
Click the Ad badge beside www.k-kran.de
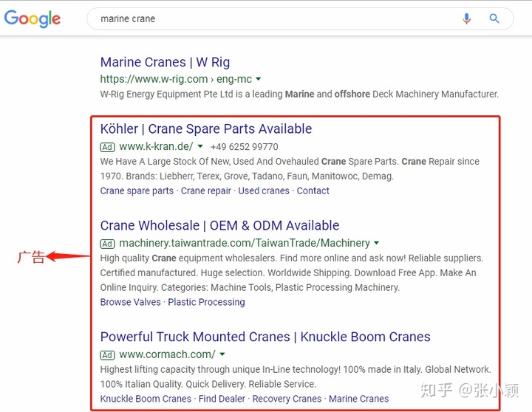[108, 147]
